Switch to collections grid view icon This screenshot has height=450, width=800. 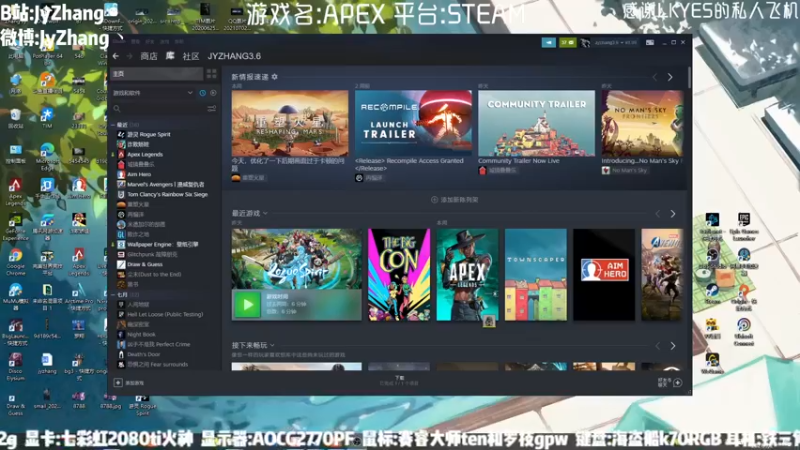pyautogui.click(x=211, y=74)
